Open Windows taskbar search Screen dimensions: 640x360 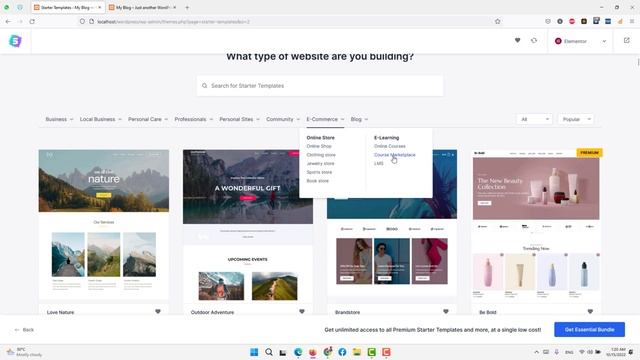point(269,352)
